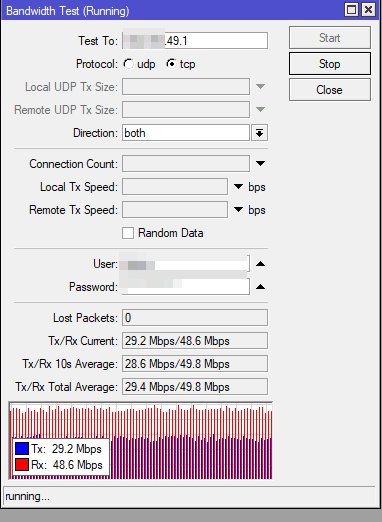This screenshot has width=382, height=522.
Task: Open the Direction dropdown arrow
Action: (x=260, y=133)
